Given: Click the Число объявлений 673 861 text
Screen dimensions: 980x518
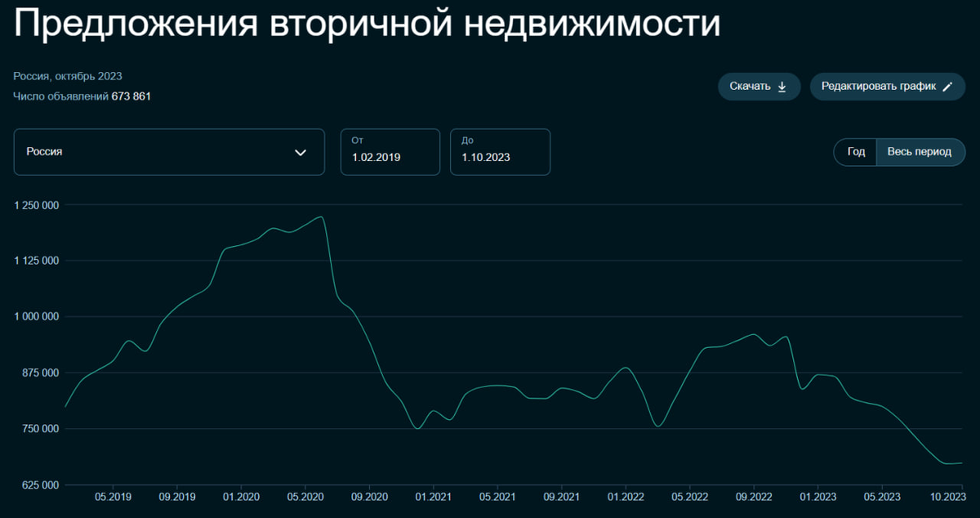Looking at the screenshot, I should point(82,96).
